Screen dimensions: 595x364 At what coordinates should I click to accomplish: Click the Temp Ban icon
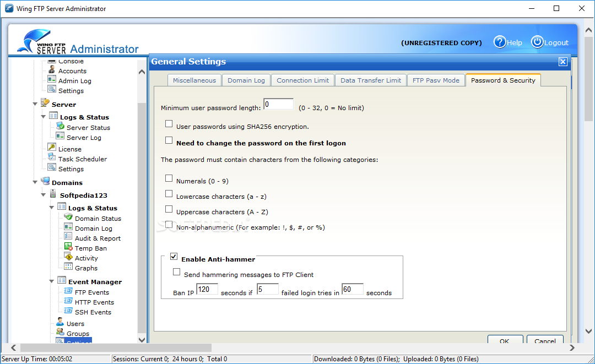tap(68, 247)
